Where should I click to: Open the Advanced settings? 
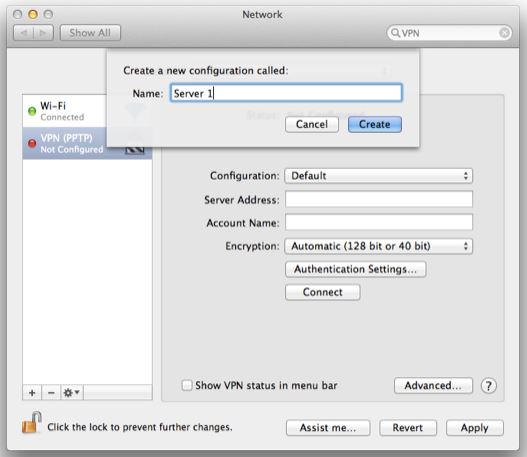coord(433,385)
